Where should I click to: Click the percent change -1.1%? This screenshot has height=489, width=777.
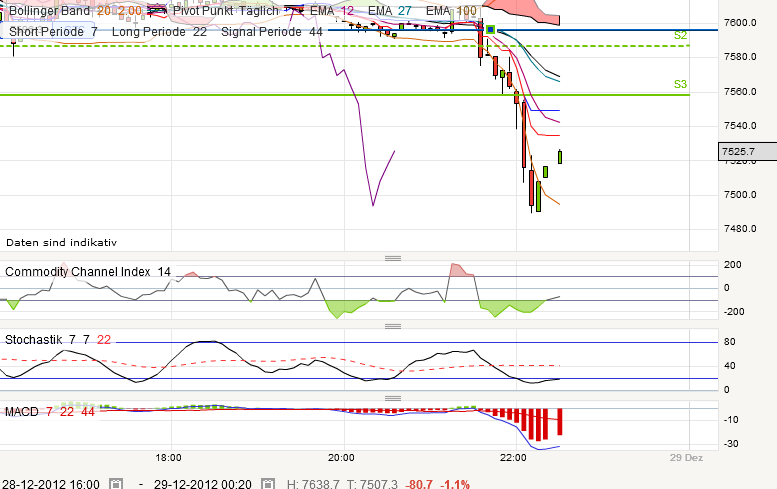coord(455,484)
